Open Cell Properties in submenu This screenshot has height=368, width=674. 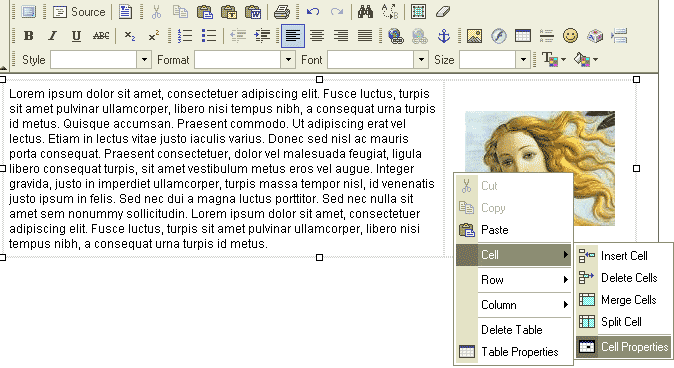tap(623, 347)
